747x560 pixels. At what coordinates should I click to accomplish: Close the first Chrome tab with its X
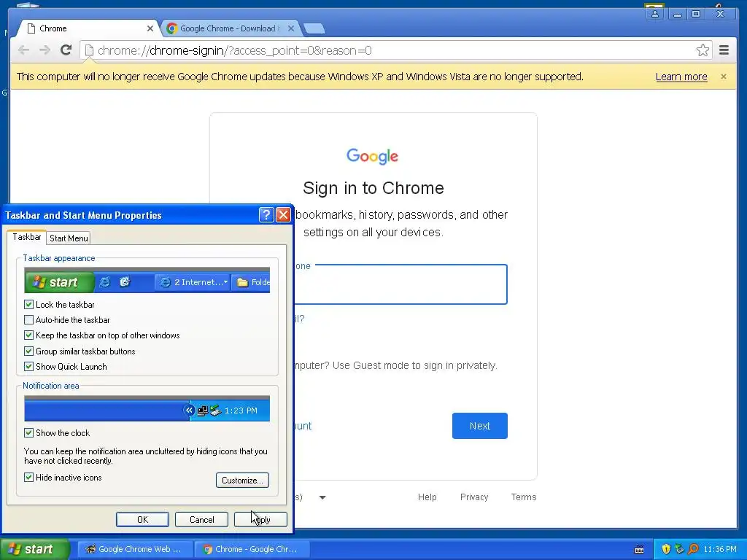[x=150, y=28]
